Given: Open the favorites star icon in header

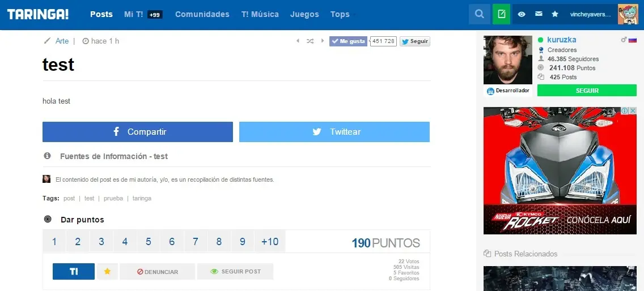Looking at the screenshot, I should tap(555, 14).
